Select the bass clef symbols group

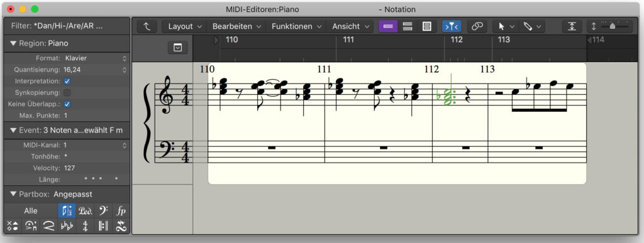(103, 210)
